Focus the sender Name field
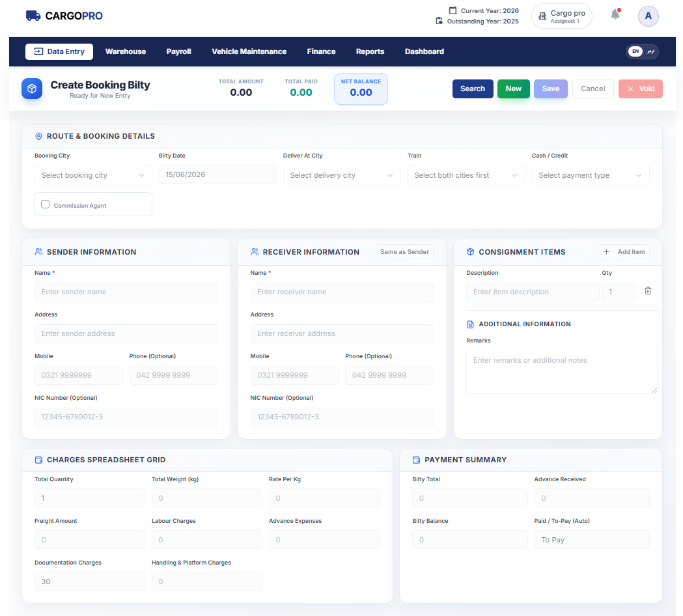This screenshot has height=616, width=683. click(126, 292)
